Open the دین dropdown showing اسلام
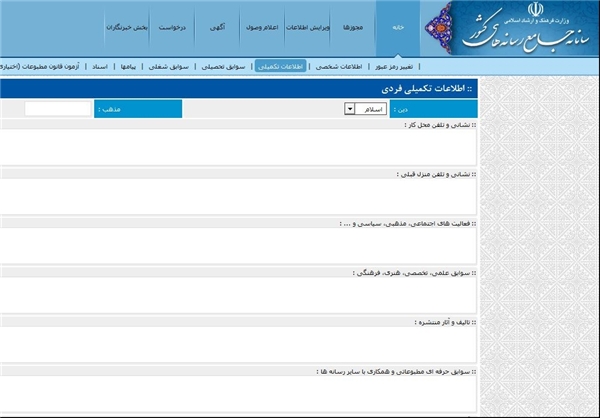Screen dimensions: 600x418 tap(365, 109)
